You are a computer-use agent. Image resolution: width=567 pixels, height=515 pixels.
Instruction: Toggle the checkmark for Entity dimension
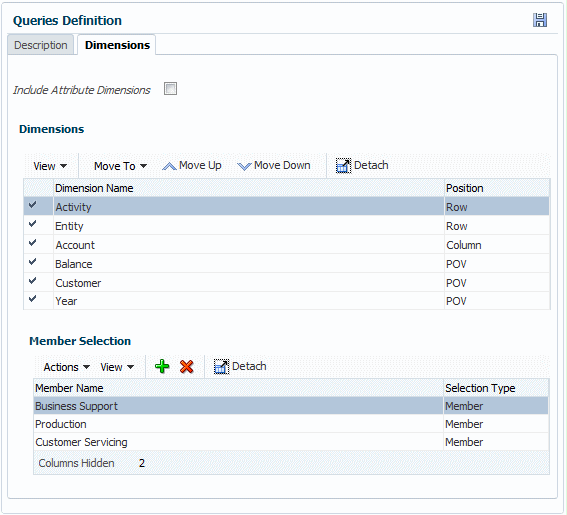[x=33, y=224]
